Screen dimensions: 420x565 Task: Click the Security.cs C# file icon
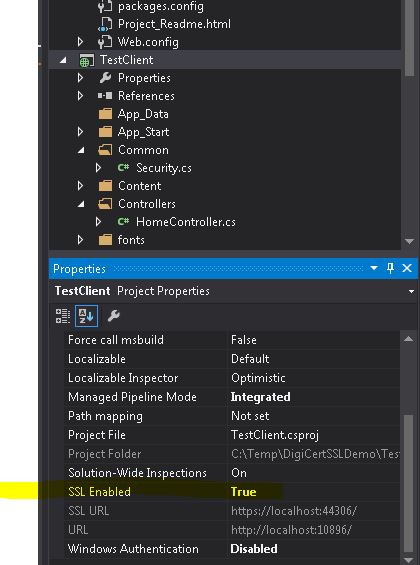pos(123,168)
